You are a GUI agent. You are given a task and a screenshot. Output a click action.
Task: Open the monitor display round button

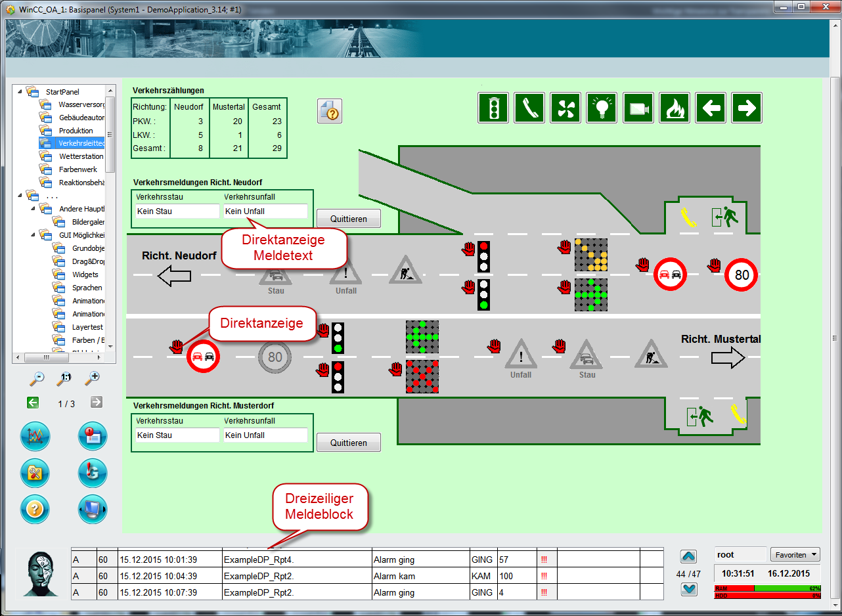point(92,509)
